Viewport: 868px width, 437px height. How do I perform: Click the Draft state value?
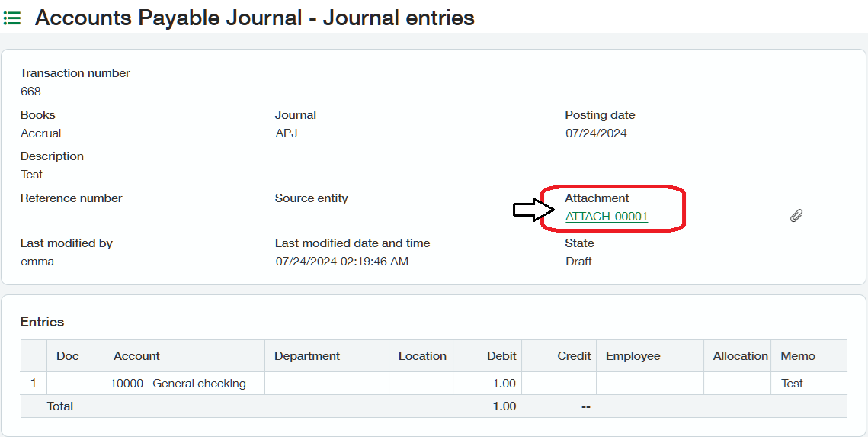tap(578, 262)
